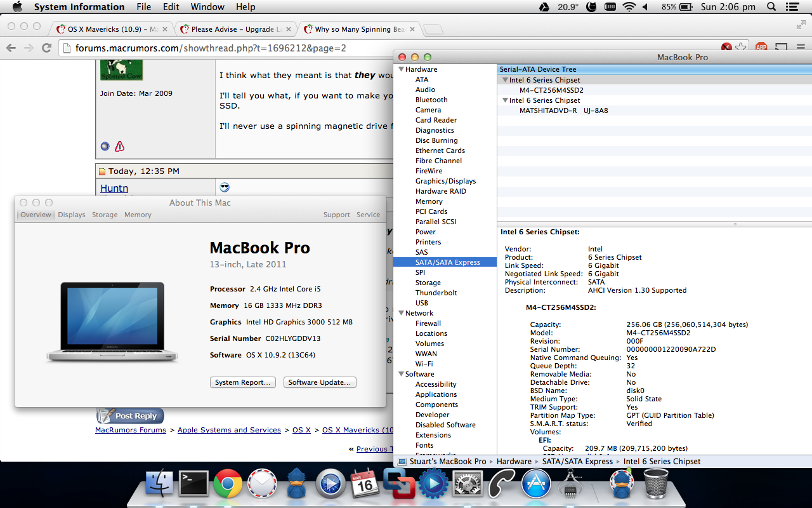Select Graphics/Displays in the sidebar
The width and height of the screenshot is (812, 508).
pyautogui.click(x=445, y=181)
